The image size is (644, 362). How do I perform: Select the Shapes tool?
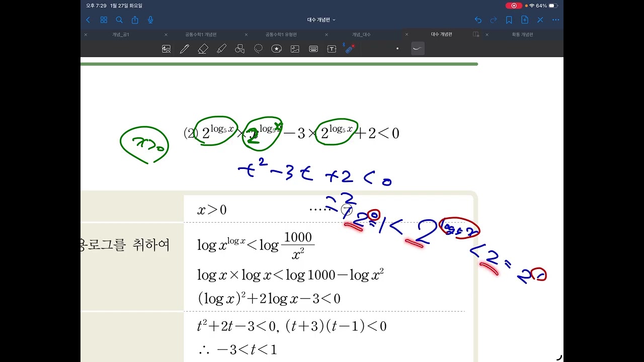click(240, 49)
